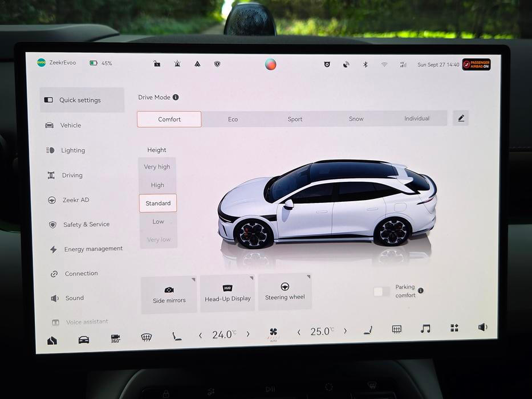Increase passenger temperature from 25.0
532x399 pixels.
point(345,331)
